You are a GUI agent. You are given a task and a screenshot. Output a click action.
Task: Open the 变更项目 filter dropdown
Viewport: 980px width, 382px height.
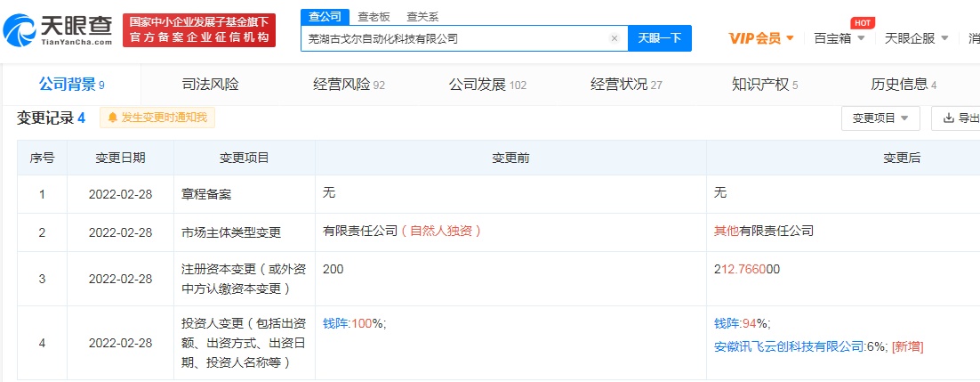[880, 118]
